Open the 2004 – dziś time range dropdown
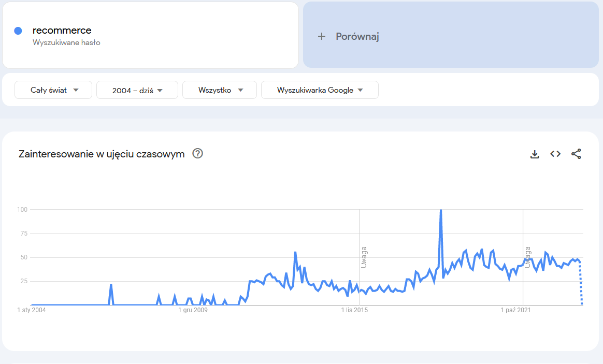This screenshot has width=603, height=364. (x=137, y=90)
